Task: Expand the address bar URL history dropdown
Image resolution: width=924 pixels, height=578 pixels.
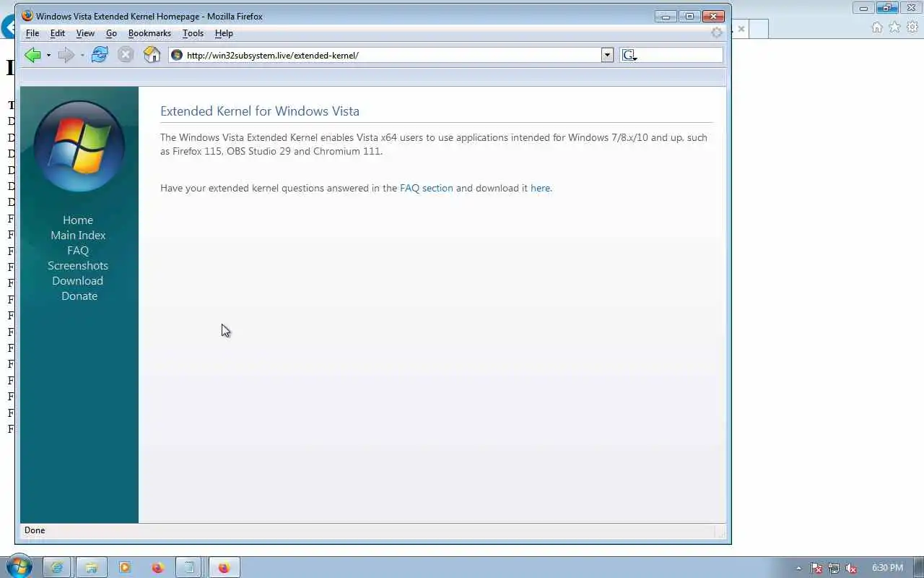Action: pyautogui.click(x=607, y=55)
